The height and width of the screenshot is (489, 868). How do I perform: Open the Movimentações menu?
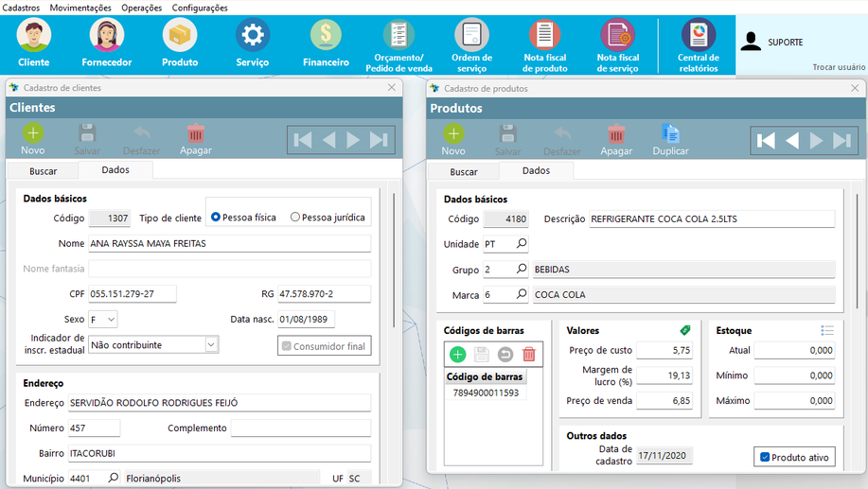[80, 8]
